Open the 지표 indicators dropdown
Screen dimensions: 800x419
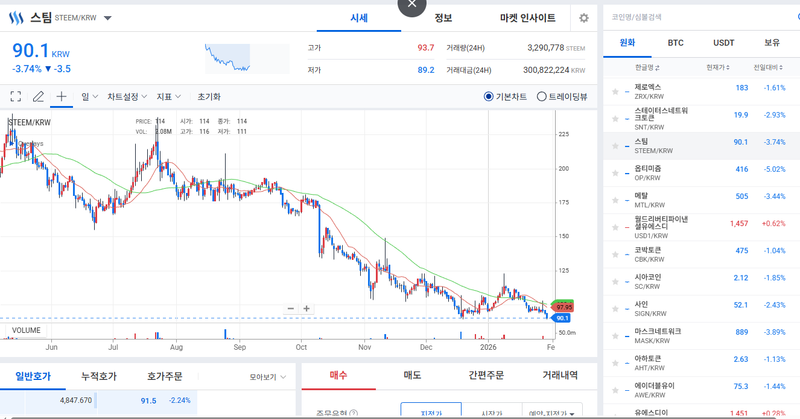tap(168, 97)
